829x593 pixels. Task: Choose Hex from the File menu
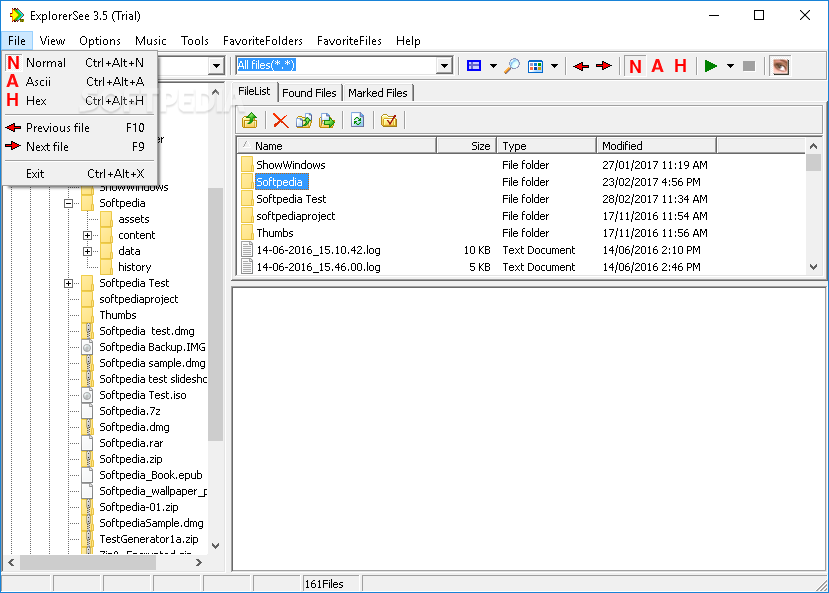click(x=80, y=101)
